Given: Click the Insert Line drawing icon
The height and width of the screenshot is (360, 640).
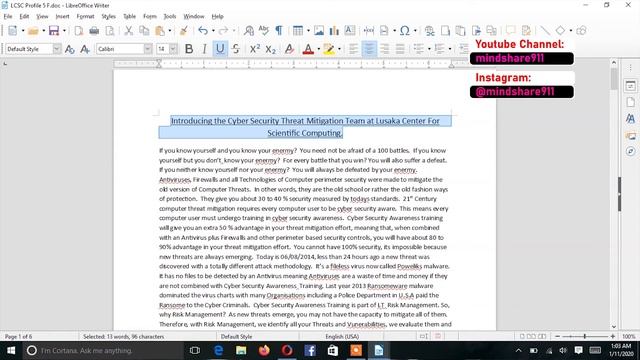Looking at the screenshot, I should point(544,31).
